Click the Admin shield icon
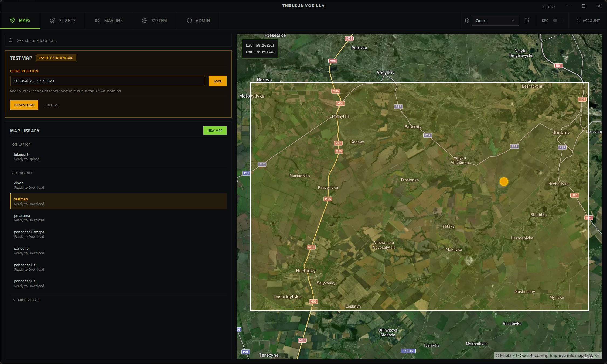Screen dimensions: 607x364 point(189,20)
